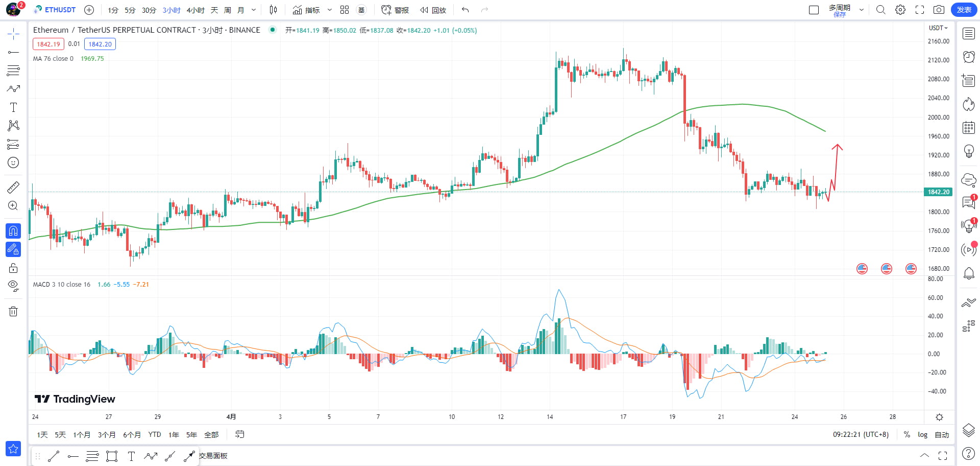Image resolution: width=980 pixels, height=466 pixels.
Task: Select the zoom in tool
Action: tap(13, 205)
